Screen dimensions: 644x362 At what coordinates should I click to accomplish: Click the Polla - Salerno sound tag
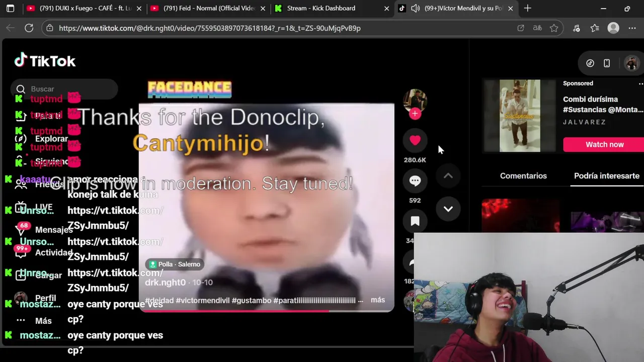pos(174,264)
